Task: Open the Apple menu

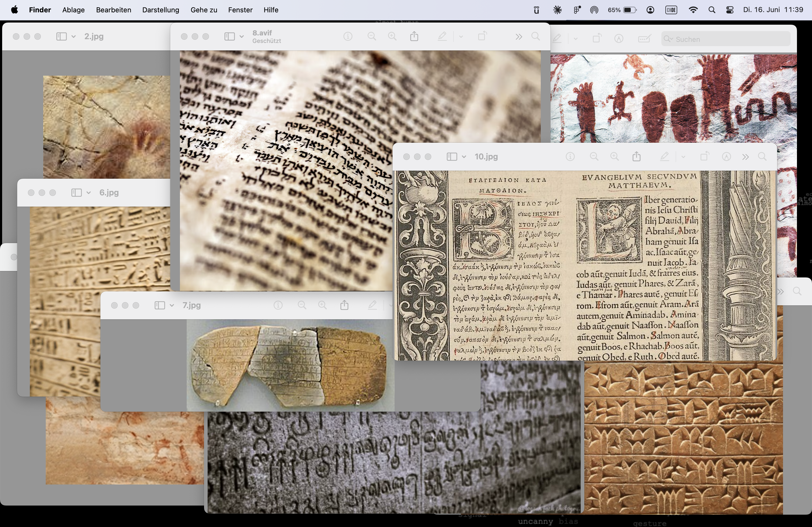Action: pyautogui.click(x=14, y=10)
